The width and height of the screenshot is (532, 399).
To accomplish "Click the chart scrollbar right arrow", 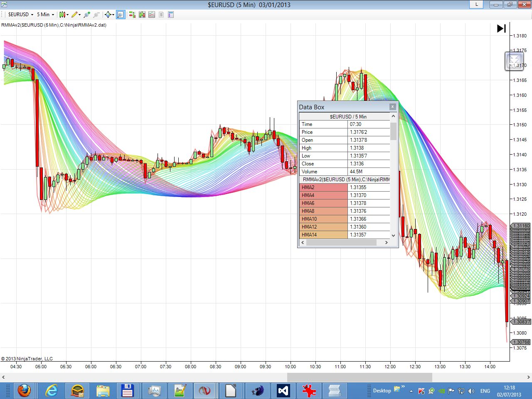I will click(529, 377).
